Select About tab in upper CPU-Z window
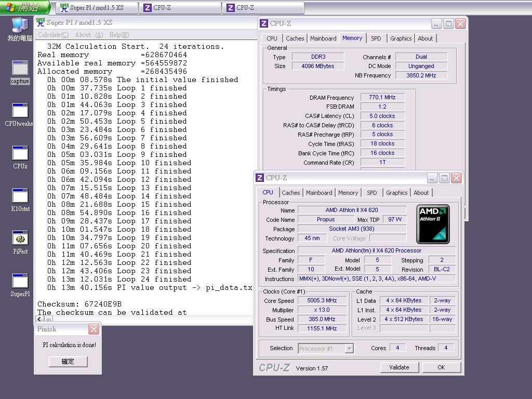The width and height of the screenshot is (532, 399). [x=425, y=38]
